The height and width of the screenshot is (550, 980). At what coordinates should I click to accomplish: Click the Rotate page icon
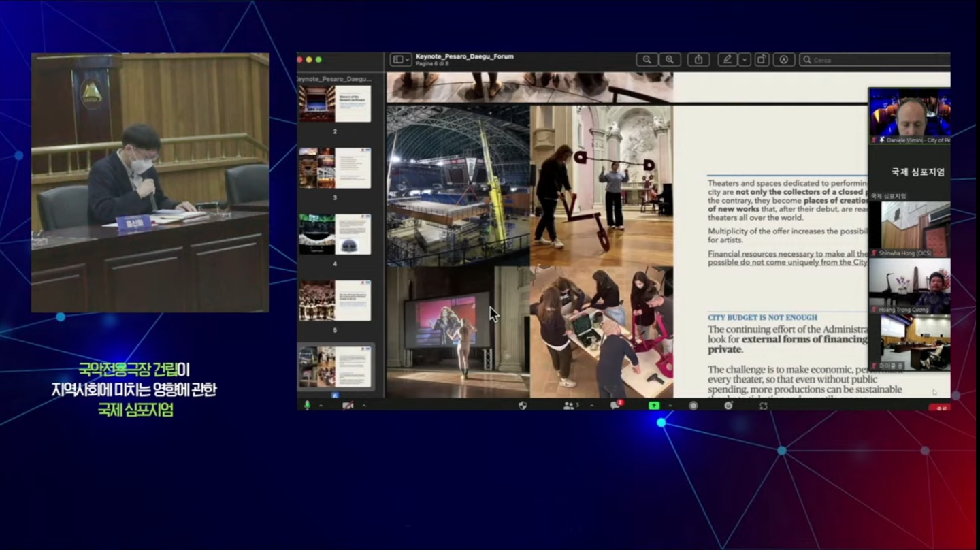(762, 60)
